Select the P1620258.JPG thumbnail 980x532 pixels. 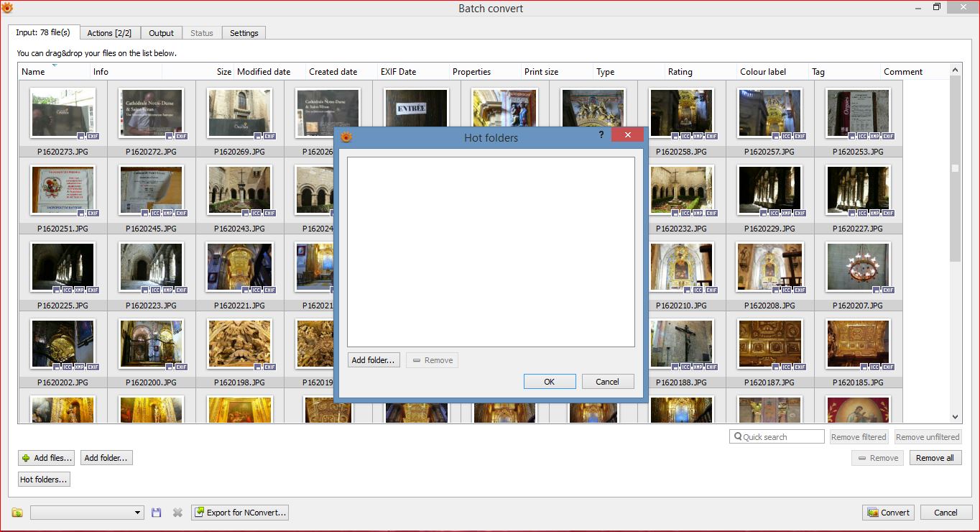click(x=681, y=113)
